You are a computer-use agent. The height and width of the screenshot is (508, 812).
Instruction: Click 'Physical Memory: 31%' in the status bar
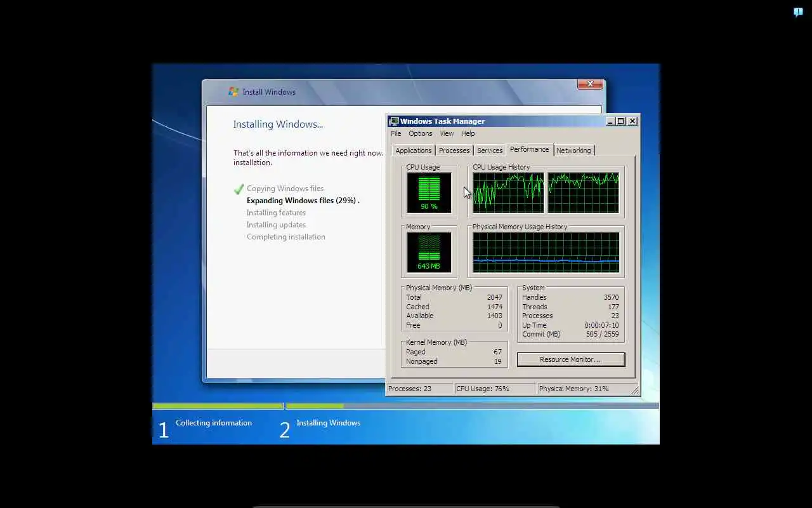[x=574, y=389]
